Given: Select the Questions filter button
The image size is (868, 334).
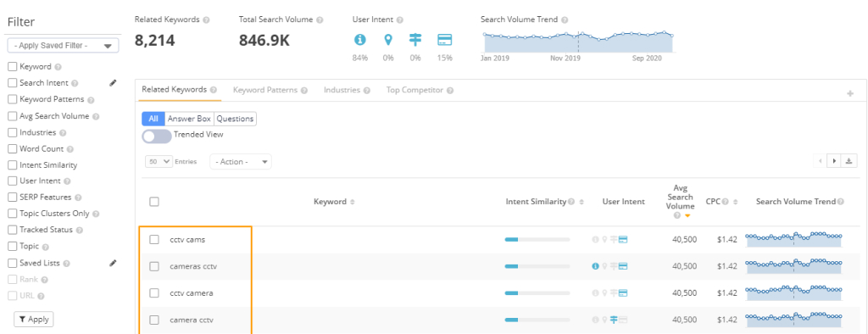Looking at the screenshot, I should point(236,119).
